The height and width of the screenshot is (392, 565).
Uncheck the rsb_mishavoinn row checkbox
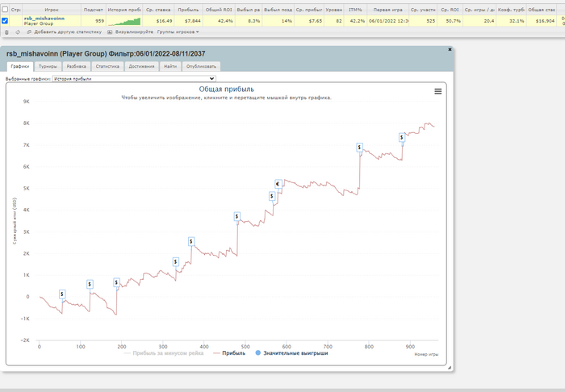5,20
